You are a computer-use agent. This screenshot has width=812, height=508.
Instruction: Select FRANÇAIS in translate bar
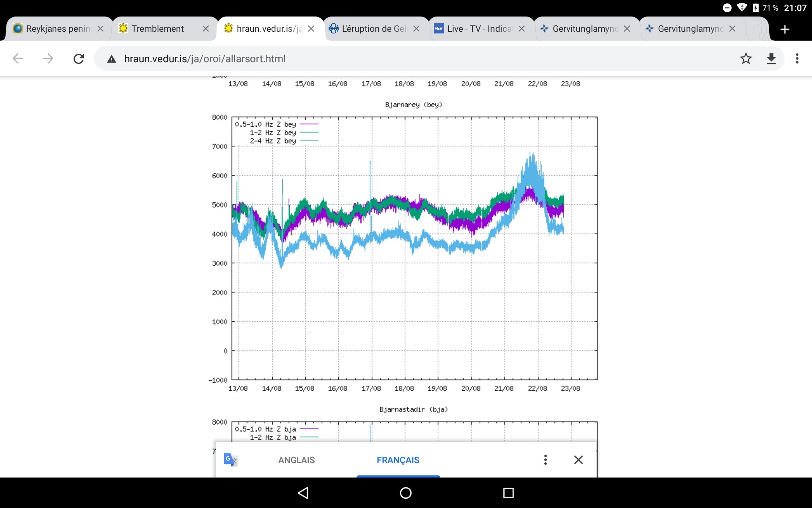coord(398,460)
